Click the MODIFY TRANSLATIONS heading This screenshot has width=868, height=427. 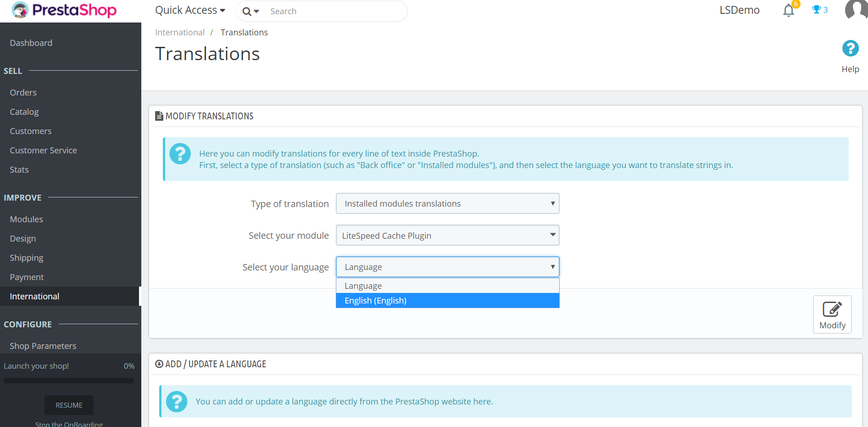[209, 116]
